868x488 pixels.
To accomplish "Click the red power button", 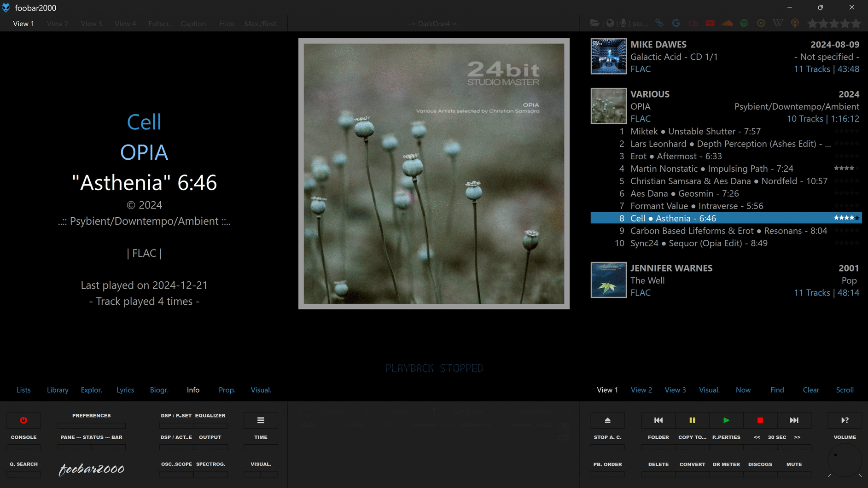I will [23, 420].
